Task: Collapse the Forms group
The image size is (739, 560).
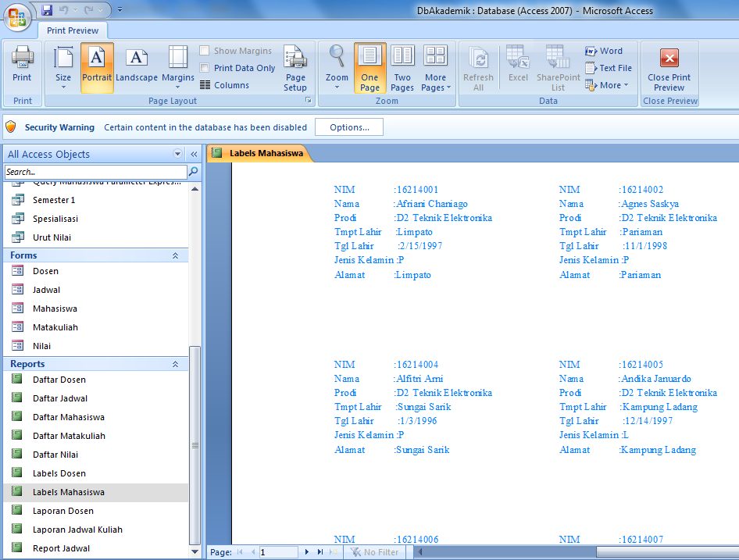Action: click(x=175, y=255)
